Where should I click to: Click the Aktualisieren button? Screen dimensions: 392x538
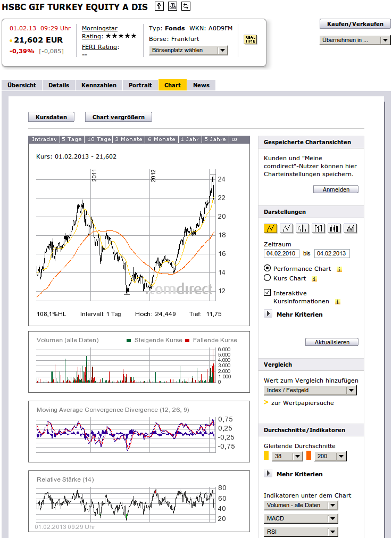(x=332, y=342)
